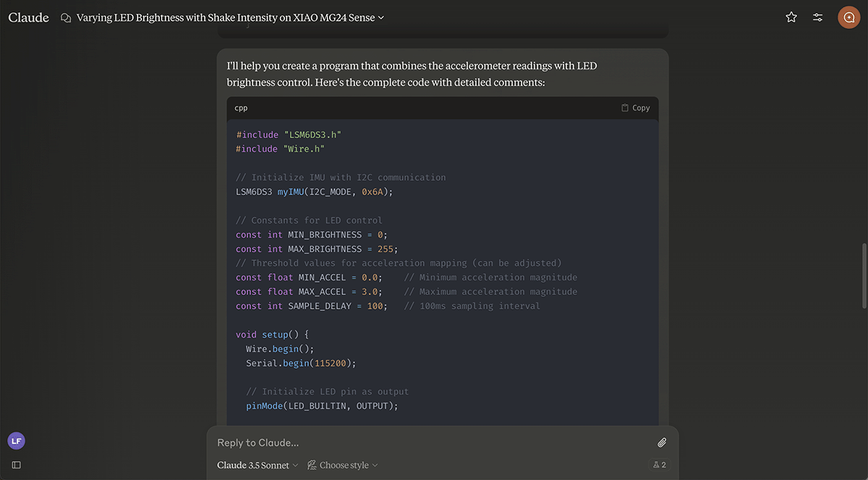Click the '// Threshold values for acceleration mapping' comment
This screenshot has width=868, height=480.
coord(399,263)
